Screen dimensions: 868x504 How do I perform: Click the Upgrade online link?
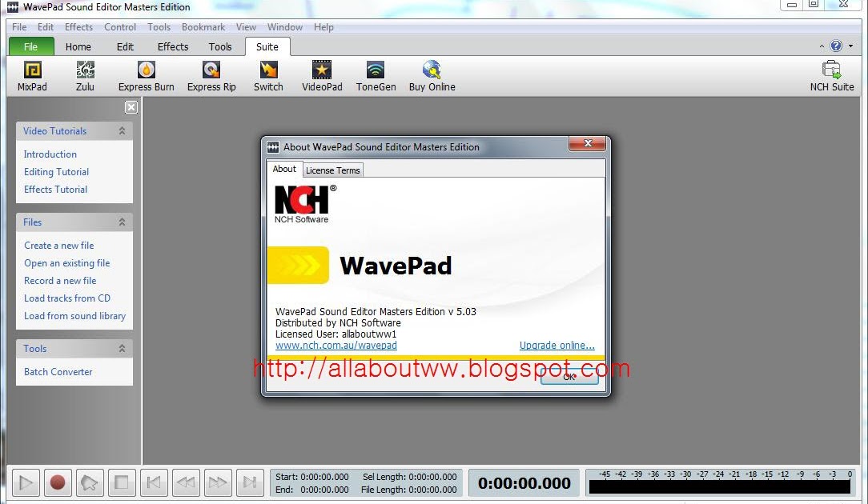[557, 346]
